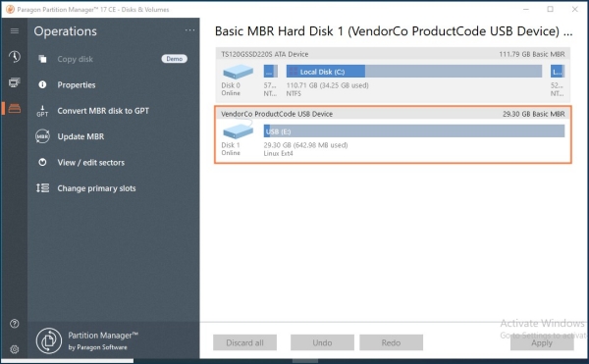Click the Apply button

(542, 342)
